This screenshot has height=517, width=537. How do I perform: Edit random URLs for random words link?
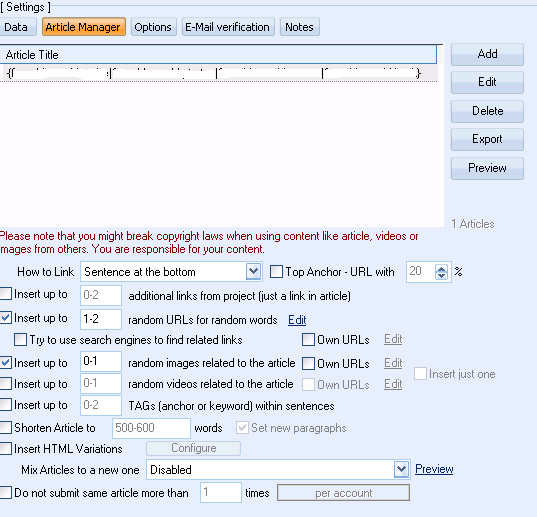[297, 320]
